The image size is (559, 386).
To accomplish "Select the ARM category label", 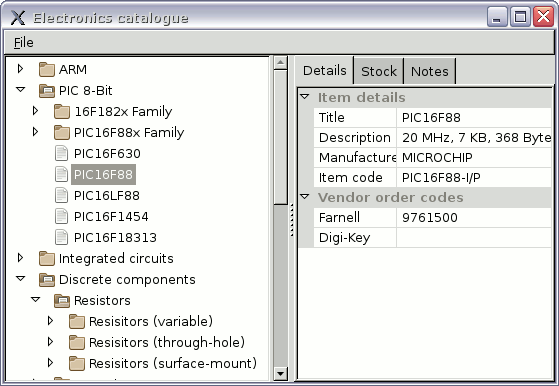I will pos(73,70).
